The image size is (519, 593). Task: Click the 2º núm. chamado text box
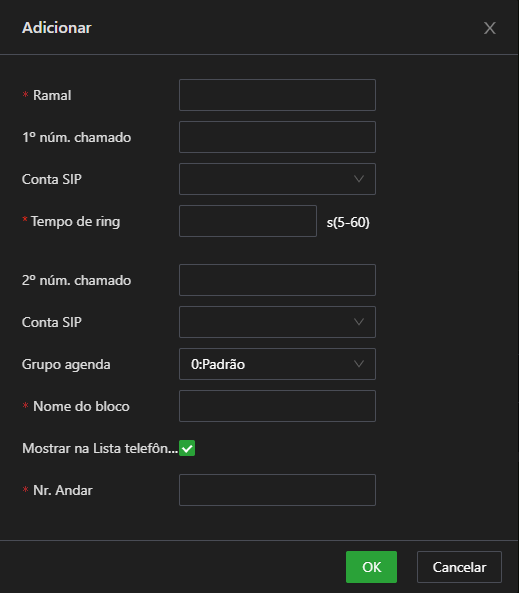(x=277, y=280)
